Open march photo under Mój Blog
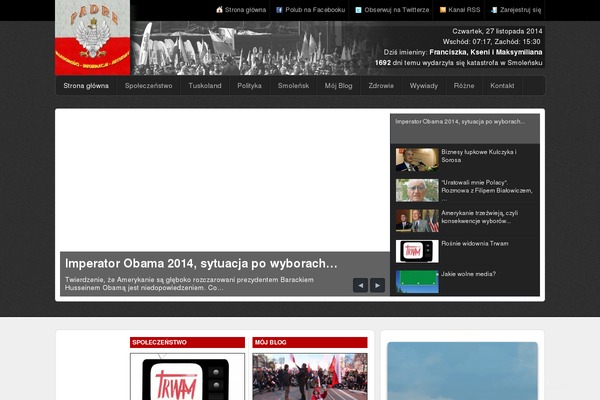 point(310,377)
